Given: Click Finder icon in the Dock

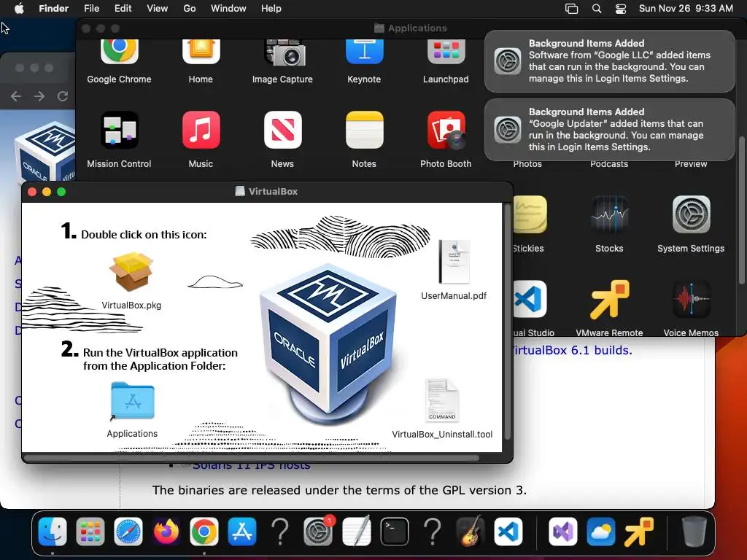Looking at the screenshot, I should coord(53,532).
